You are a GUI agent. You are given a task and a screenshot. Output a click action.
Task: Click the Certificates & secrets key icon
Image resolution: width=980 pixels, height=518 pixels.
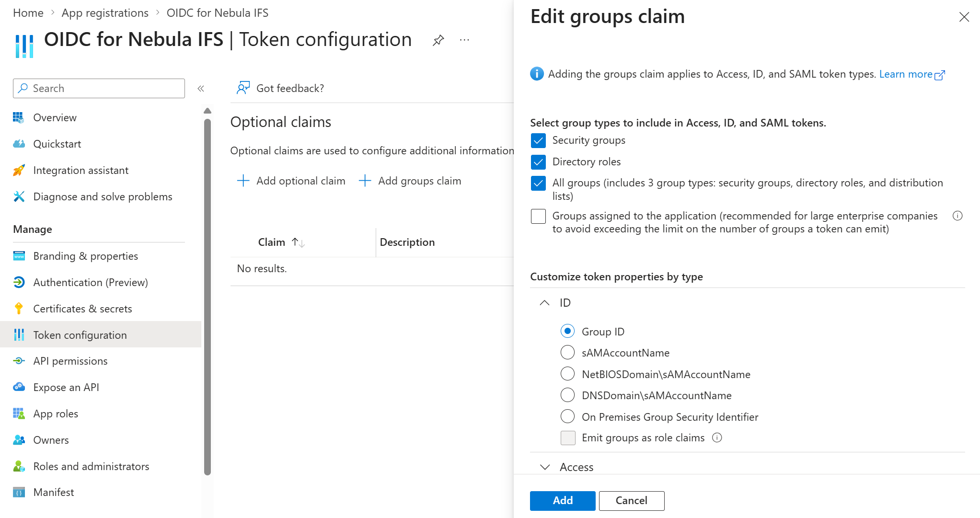point(19,309)
